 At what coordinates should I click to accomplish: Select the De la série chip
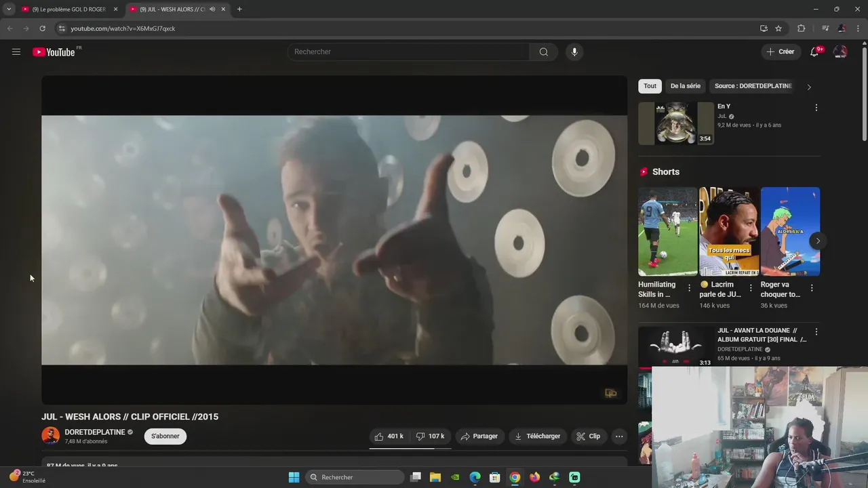tap(686, 86)
